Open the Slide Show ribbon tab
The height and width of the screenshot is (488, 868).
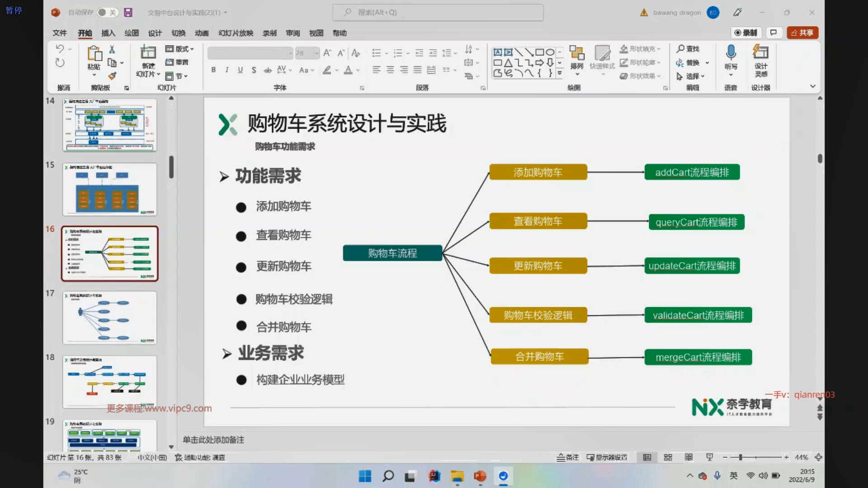tap(236, 33)
